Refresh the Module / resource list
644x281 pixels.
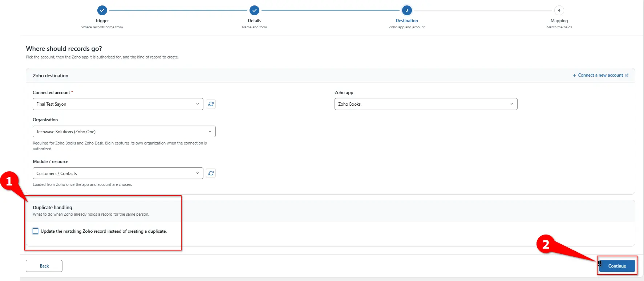211,173
